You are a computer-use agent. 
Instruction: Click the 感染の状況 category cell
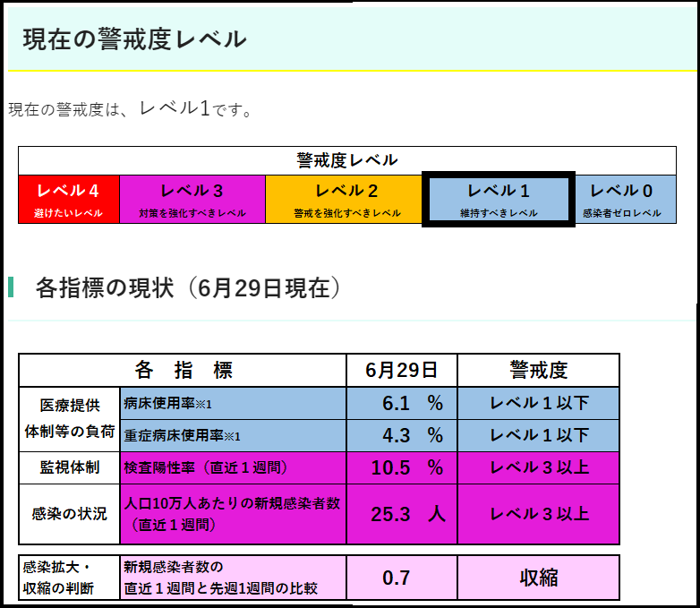(x=70, y=514)
